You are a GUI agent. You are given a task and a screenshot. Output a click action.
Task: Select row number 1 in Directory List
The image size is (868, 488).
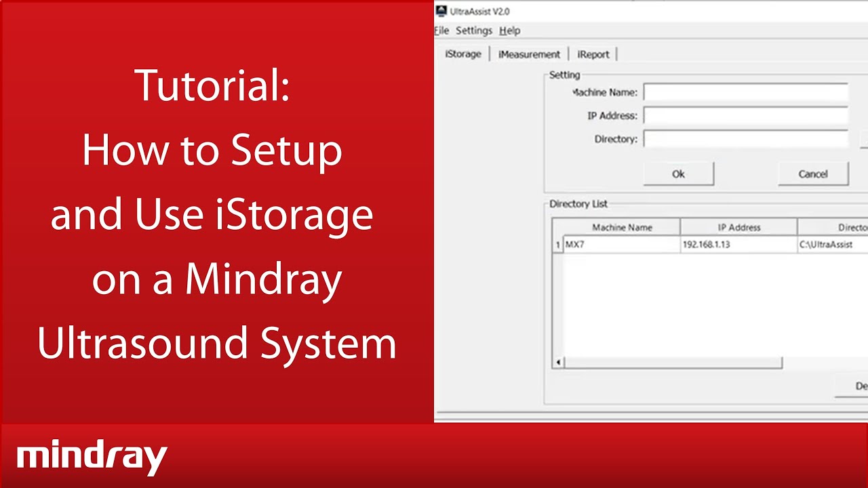558,245
